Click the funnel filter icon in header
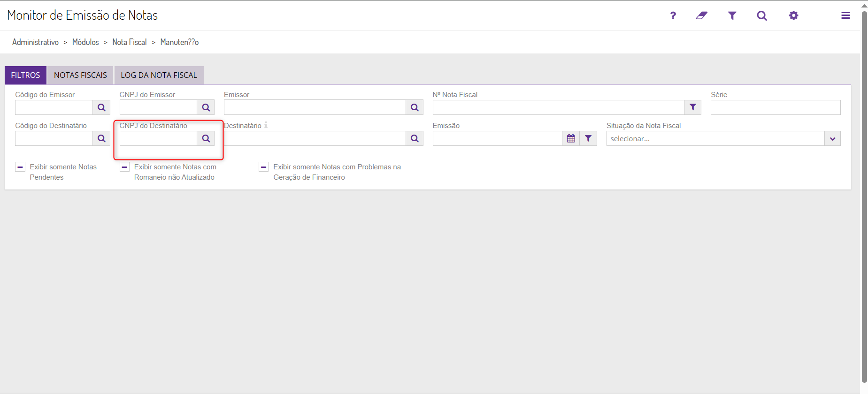Viewport: 868px width, 394px height. pos(732,15)
